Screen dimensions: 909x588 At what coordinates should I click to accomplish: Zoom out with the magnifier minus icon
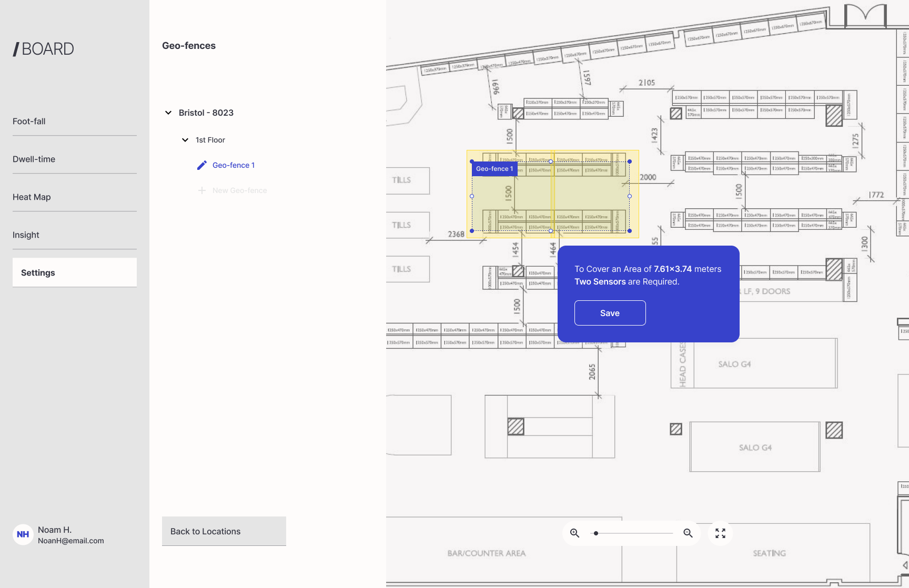[x=688, y=533]
